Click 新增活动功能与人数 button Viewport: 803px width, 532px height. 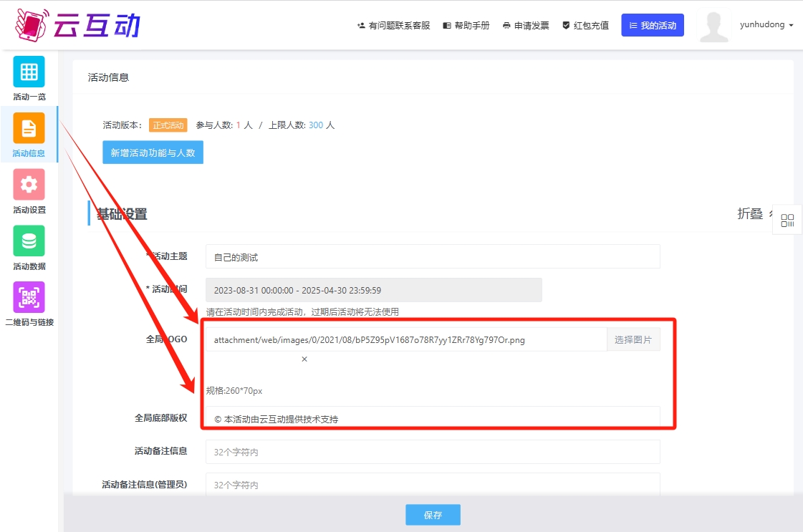[x=153, y=153]
